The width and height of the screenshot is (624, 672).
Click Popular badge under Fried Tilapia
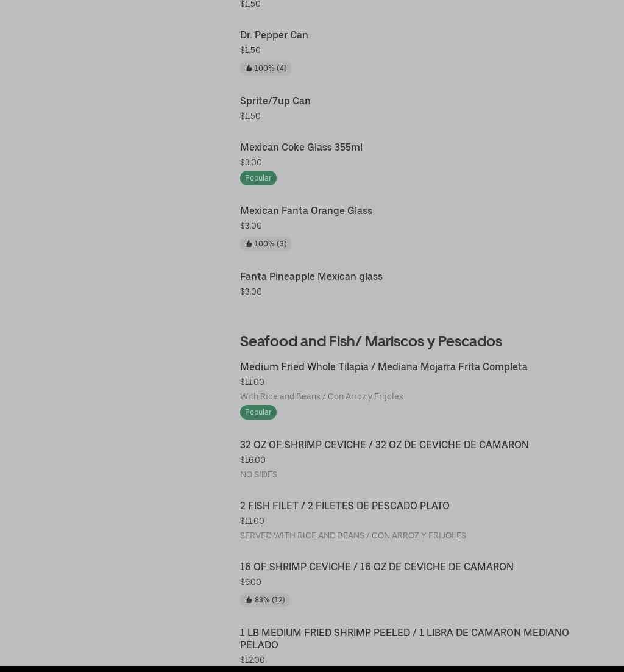[x=258, y=412]
